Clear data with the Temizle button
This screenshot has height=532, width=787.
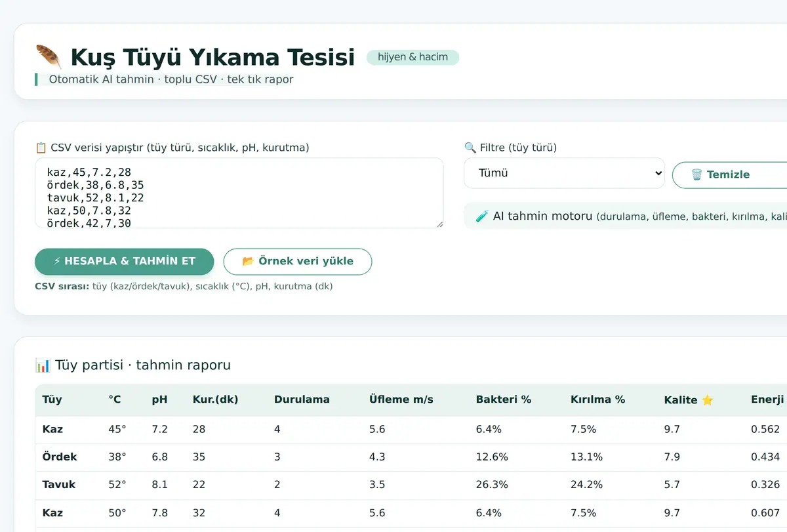[729, 174]
